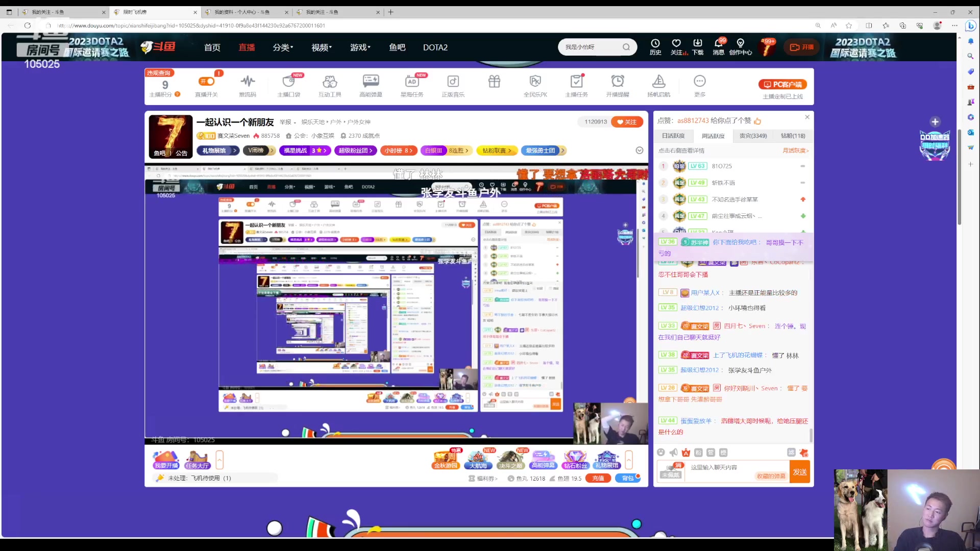This screenshot has width=980, height=551.
Task: Open the DOTA2 menu item
Action: 435,47
